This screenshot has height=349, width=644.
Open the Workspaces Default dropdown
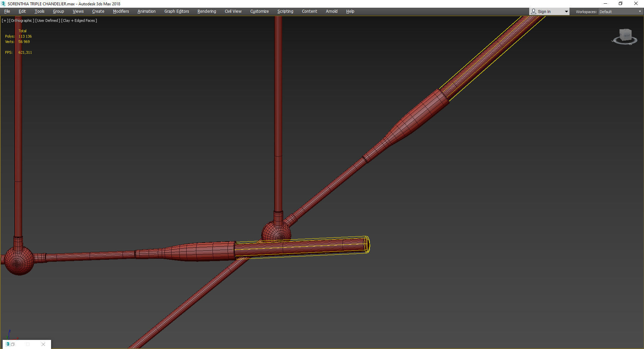pos(621,12)
